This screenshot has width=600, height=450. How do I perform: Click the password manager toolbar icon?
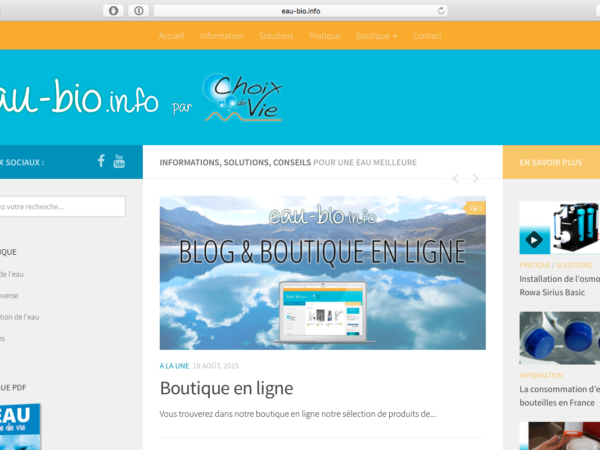[139, 11]
